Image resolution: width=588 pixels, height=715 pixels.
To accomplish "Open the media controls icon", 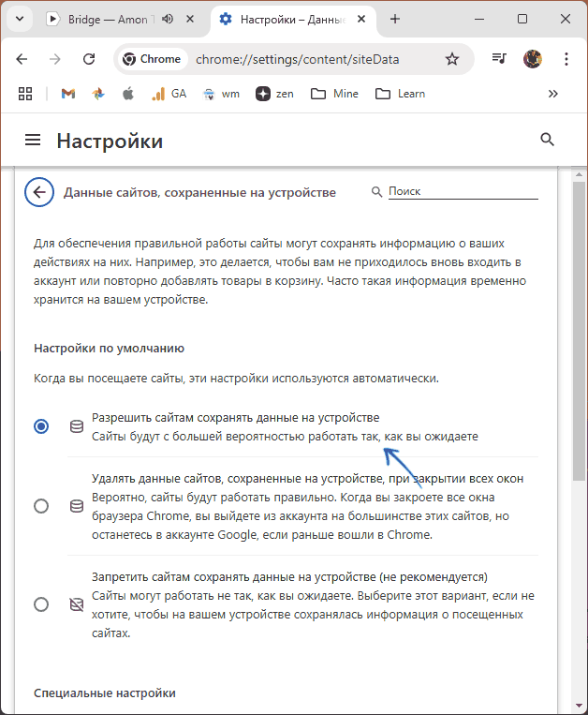I will pyautogui.click(x=499, y=59).
